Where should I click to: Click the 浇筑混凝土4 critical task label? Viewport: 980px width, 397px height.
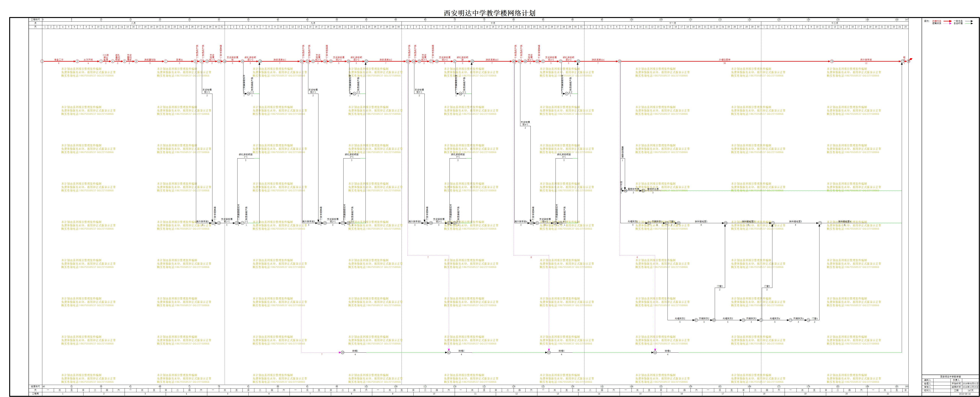598,60
